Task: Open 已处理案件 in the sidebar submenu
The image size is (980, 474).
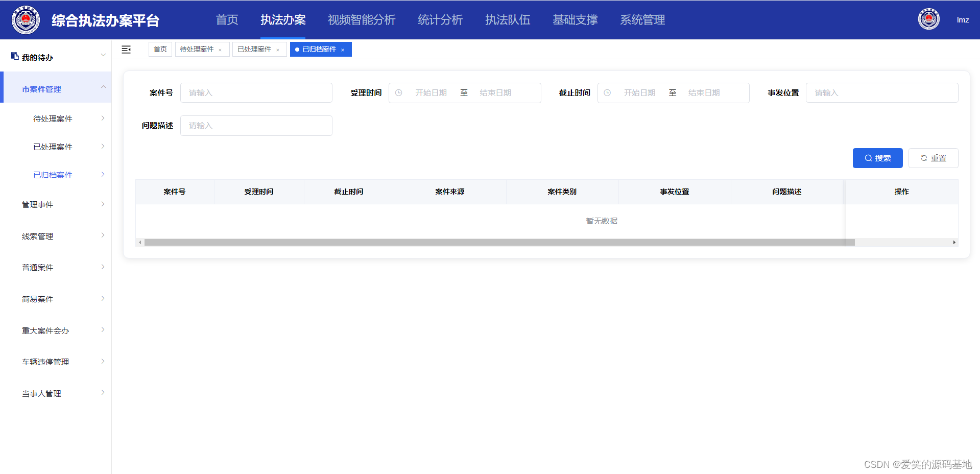Action: click(56, 147)
